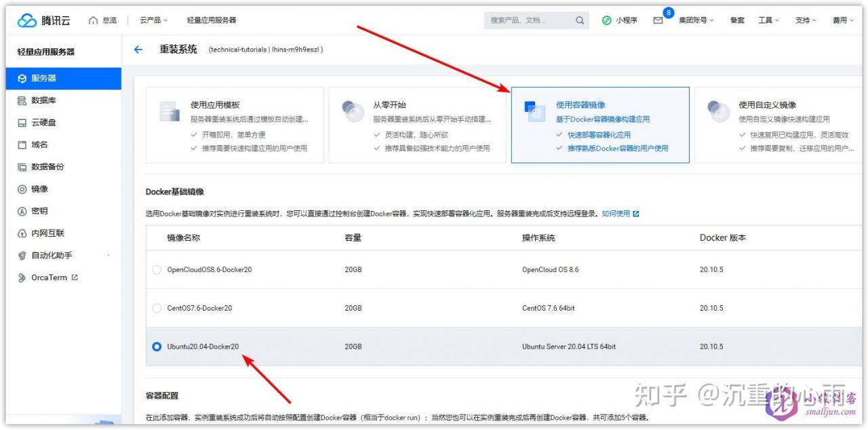Open the 费用 dropdown menu

tap(844, 20)
